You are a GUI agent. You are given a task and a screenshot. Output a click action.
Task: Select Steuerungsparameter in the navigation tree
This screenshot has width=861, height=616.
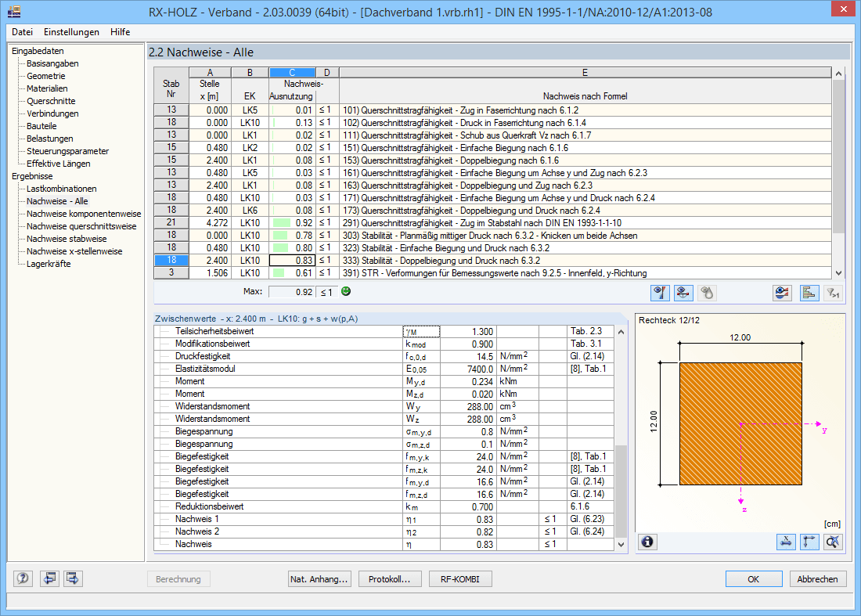tap(67, 151)
